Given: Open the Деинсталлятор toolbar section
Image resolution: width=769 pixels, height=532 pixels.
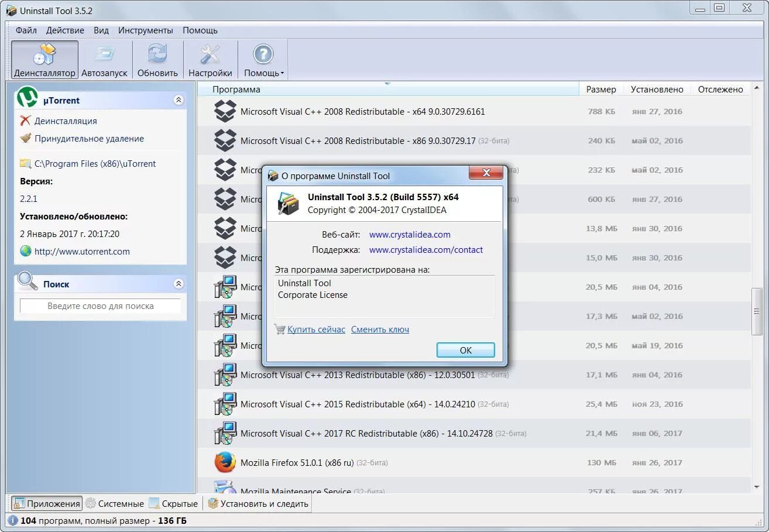Looking at the screenshot, I should coord(44,60).
